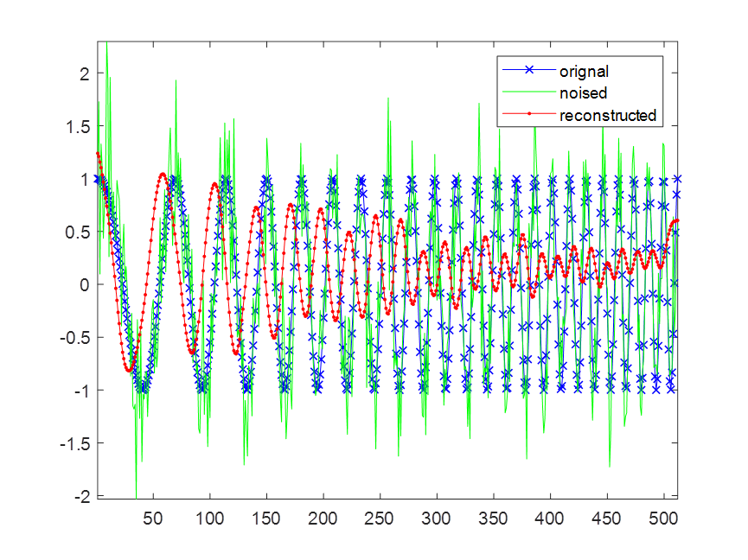Click the y-axis tick label -0.5
This screenshot has width=748, height=560.
(75, 338)
